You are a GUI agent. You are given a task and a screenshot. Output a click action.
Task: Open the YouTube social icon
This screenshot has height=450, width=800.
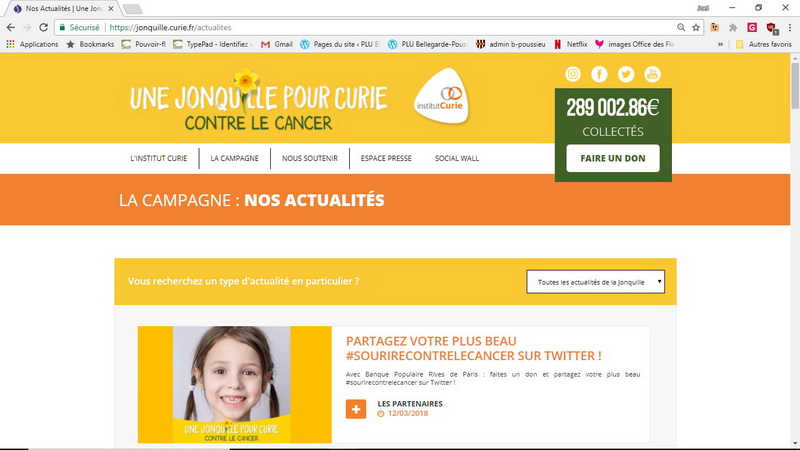tap(652, 74)
